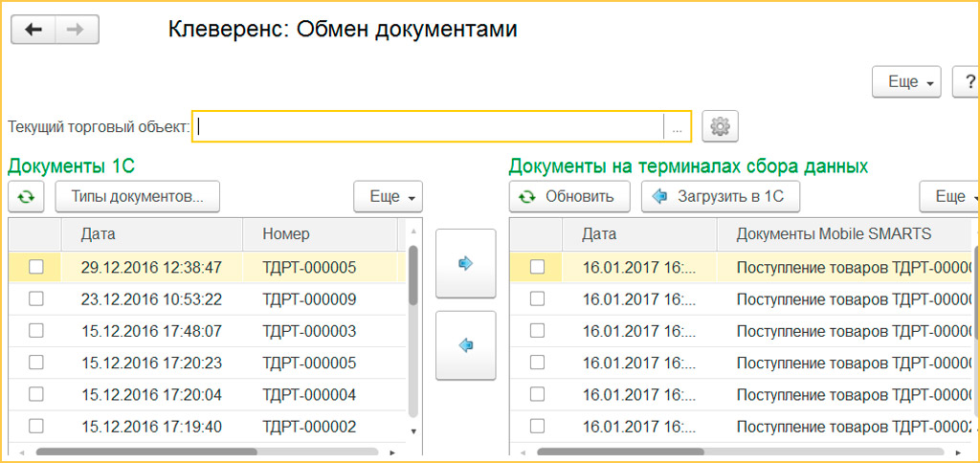Move documents back with left-arrow button
Screen dimensions: 980x463
[466, 345]
